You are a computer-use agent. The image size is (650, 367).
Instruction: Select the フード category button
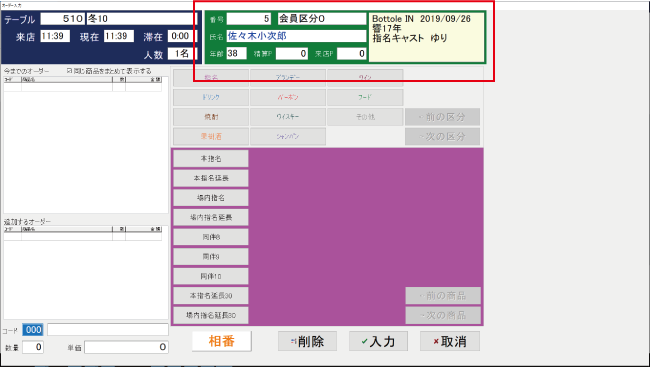365,97
